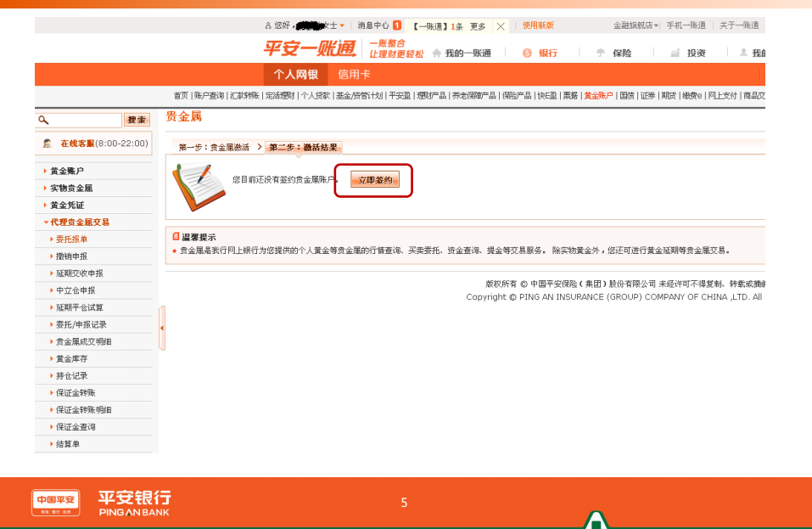The image size is (812, 529).
Task: Open 快E盈 in the horizontal menu
Action: pyautogui.click(x=547, y=95)
